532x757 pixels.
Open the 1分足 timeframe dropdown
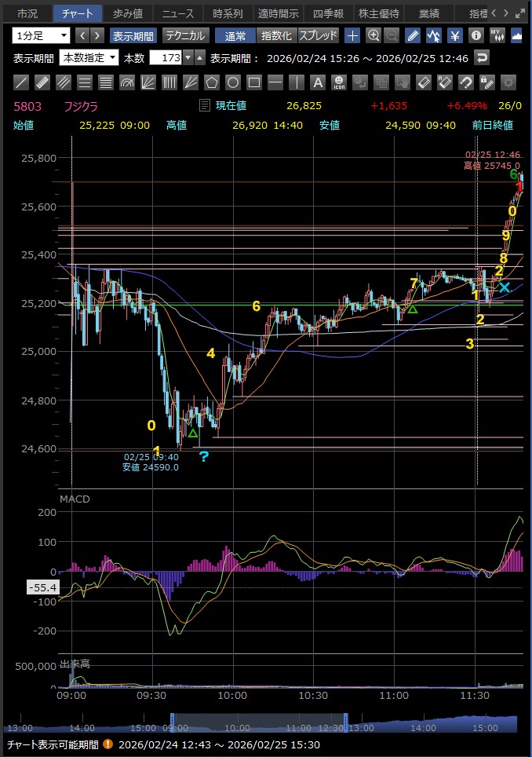pyautogui.click(x=41, y=35)
